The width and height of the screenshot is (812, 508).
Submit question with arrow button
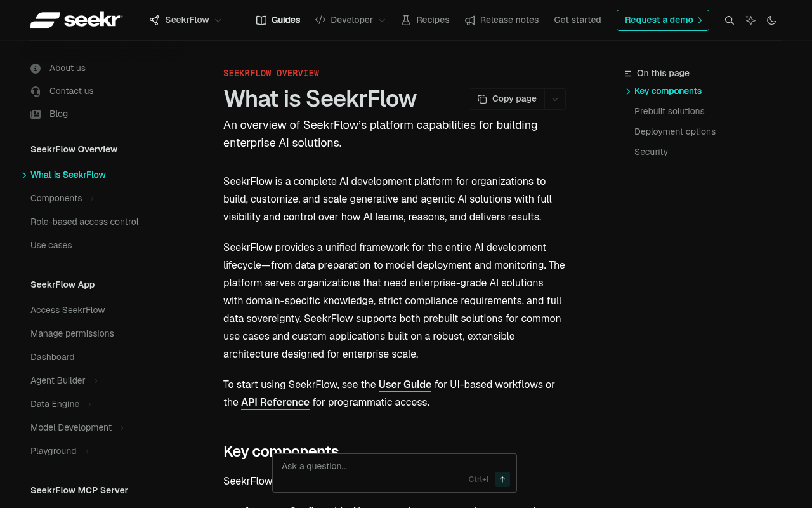click(x=502, y=479)
